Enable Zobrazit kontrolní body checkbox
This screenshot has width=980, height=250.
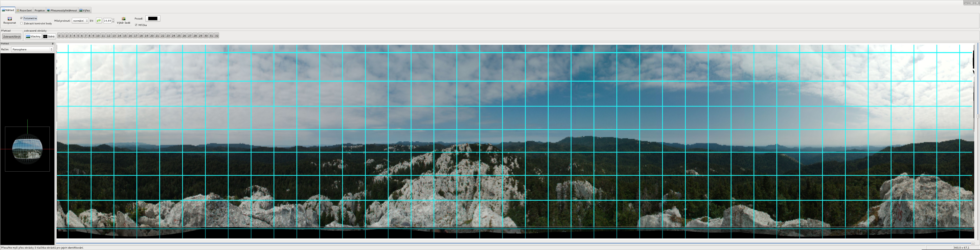coord(22,23)
